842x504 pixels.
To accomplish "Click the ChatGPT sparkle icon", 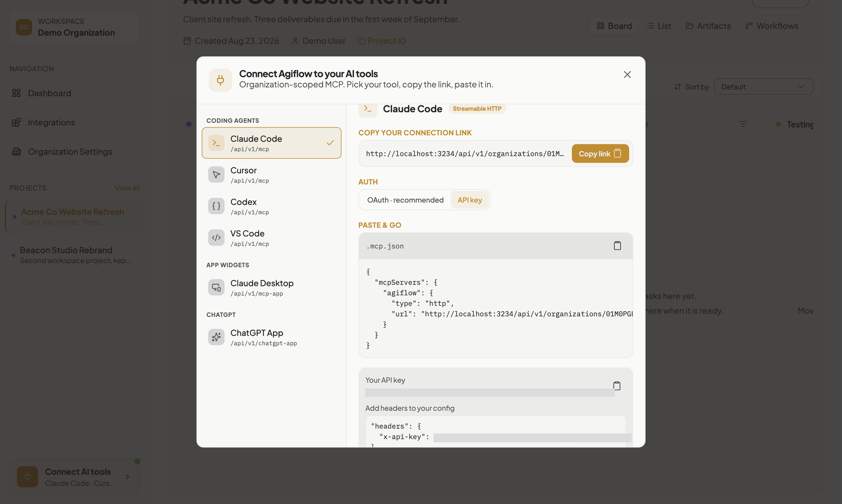I will (216, 337).
